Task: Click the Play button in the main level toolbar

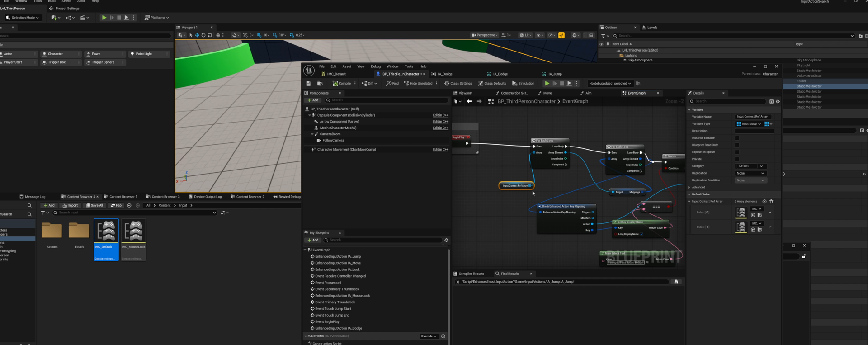Action: click(x=104, y=18)
